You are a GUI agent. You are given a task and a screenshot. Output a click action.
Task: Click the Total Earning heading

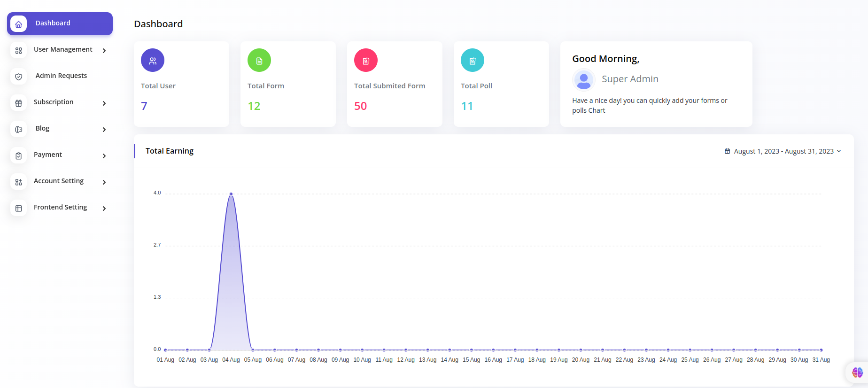pyautogui.click(x=170, y=151)
